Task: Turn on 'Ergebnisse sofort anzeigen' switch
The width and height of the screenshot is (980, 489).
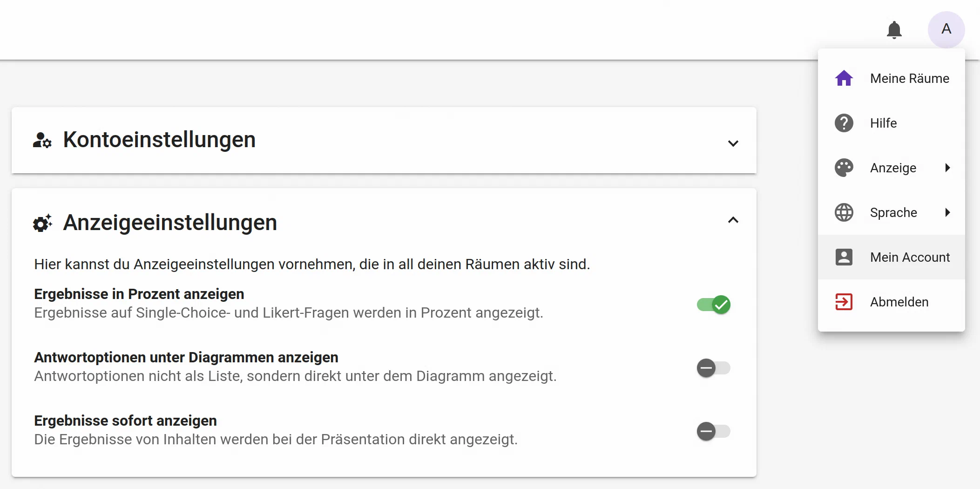Action: (x=713, y=431)
